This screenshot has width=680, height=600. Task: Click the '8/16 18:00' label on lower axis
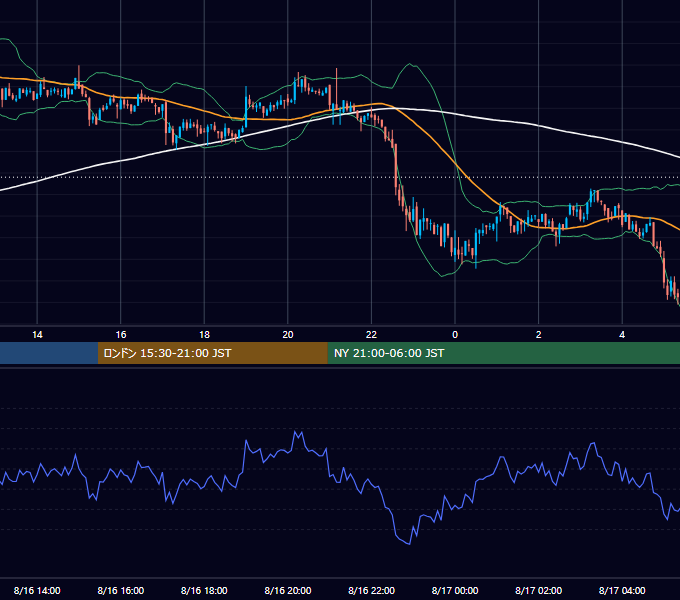point(204,590)
